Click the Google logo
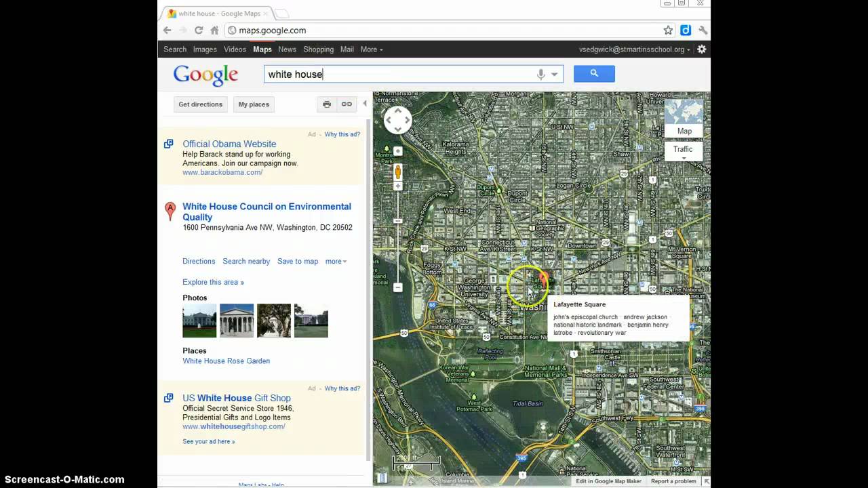The image size is (868, 488). (x=205, y=75)
